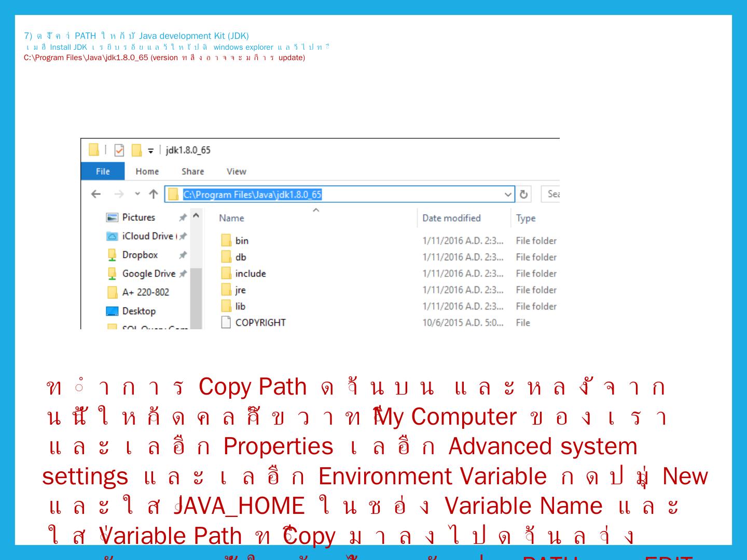Click the Pictures icon in the navigation pane
Image resolution: width=747 pixels, height=560 pixels.
click(x=112, y=218)
